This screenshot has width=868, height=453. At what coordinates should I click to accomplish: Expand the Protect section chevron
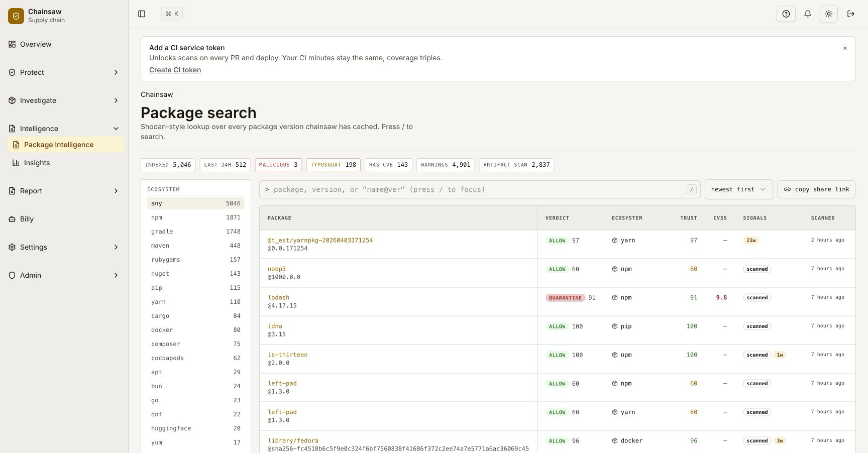(116, 72)
